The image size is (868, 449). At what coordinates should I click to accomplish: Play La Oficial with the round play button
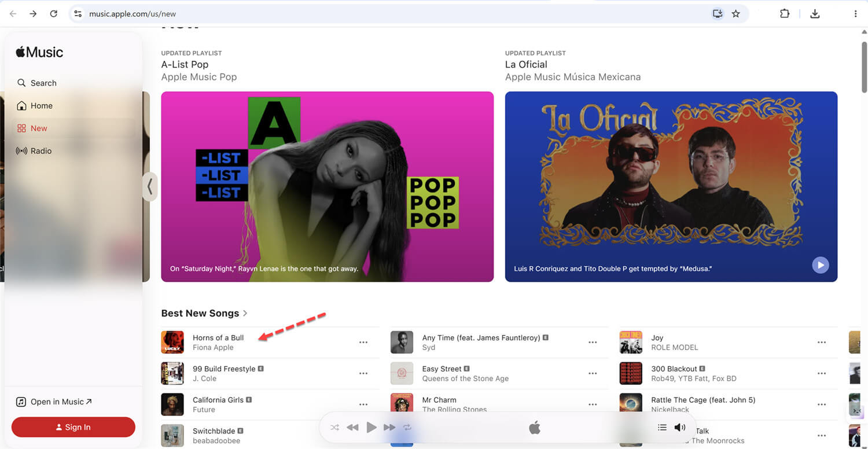(x=821, y=265)
